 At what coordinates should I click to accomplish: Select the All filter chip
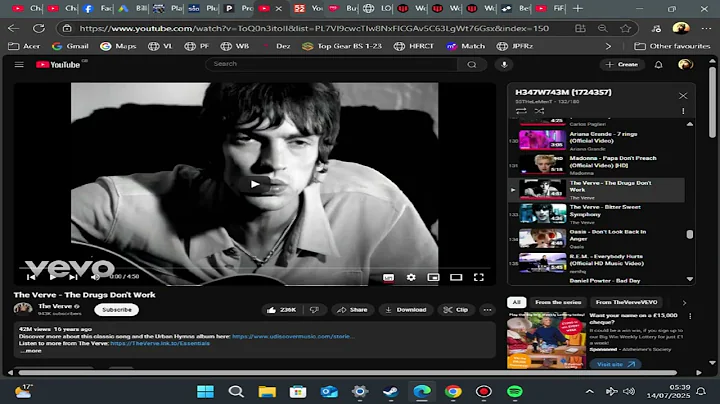[516, 302]
